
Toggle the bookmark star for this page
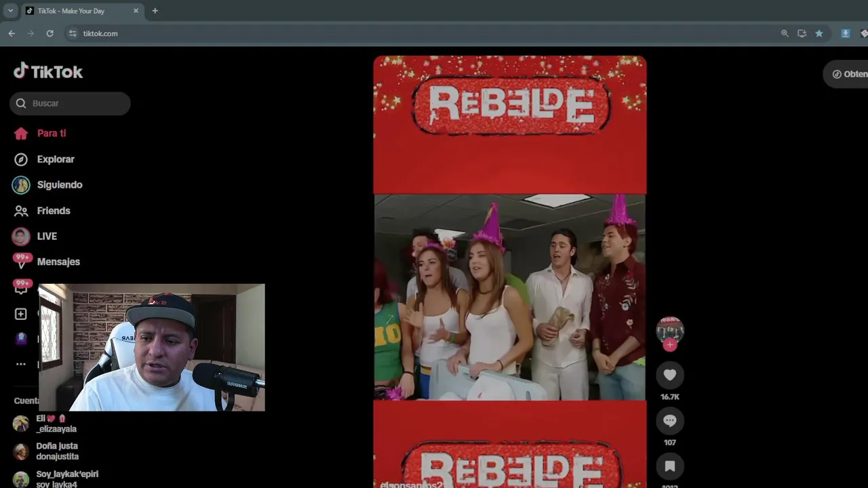(x=818, y=33)
